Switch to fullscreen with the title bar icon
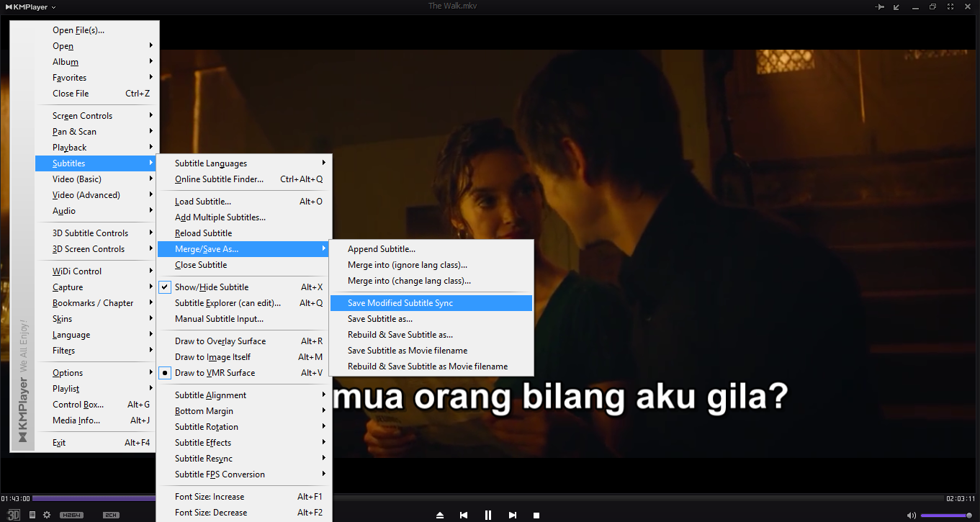 click(x=950, y=6)
